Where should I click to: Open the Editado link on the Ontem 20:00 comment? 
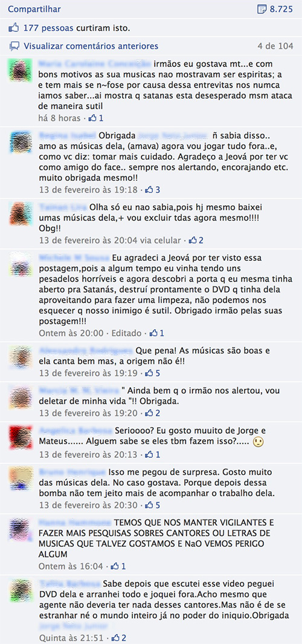128,333
